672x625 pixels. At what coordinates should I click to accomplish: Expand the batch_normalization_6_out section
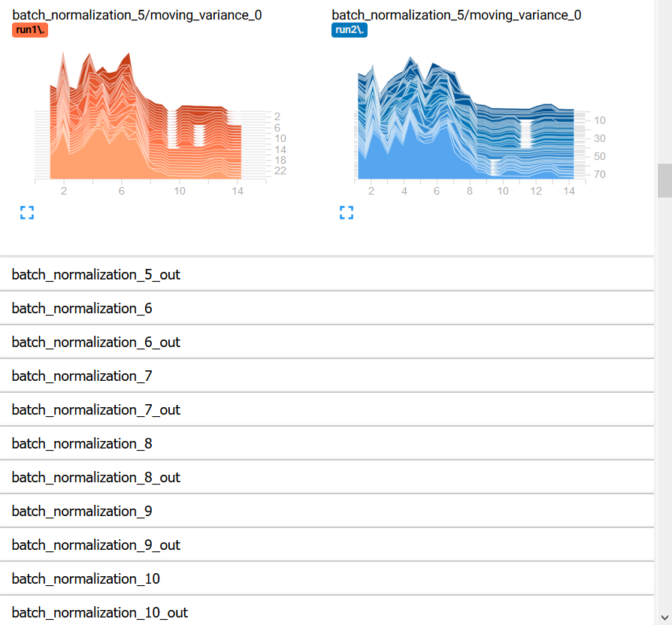click(x=327, y=342)
